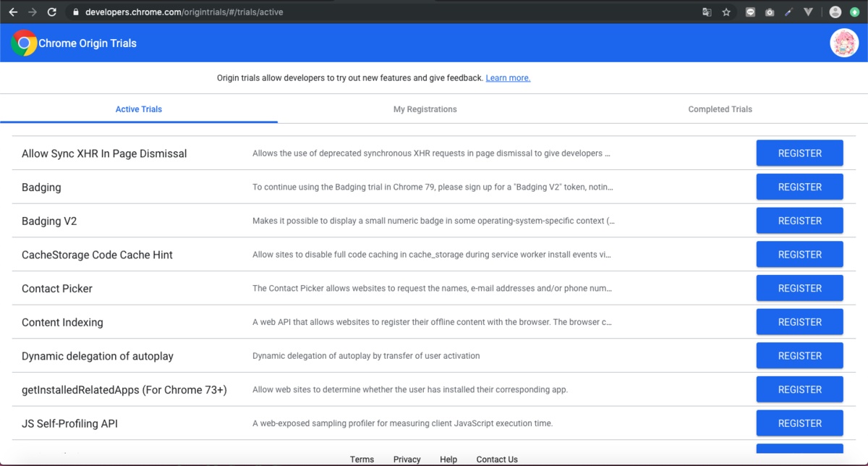868x466 pixels.
Task: Click the deprecated synchronous XHR description
Action: [432, 153]
